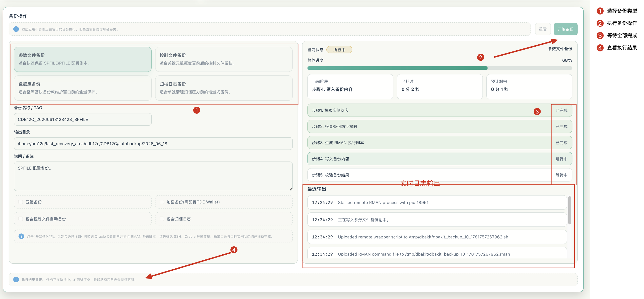The width and height of the screenshot is (644, 299).
Task: Click the 执行结果摘要 summary text
Action: point(79,279)
